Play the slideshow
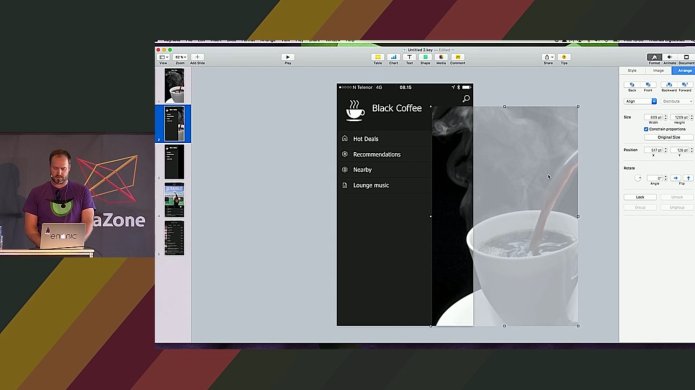 click(288, 57)
